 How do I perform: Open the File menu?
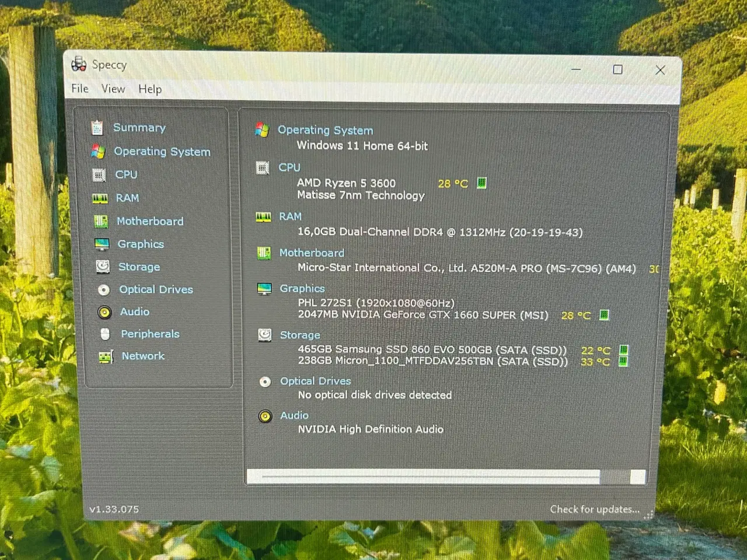(80, 89)
